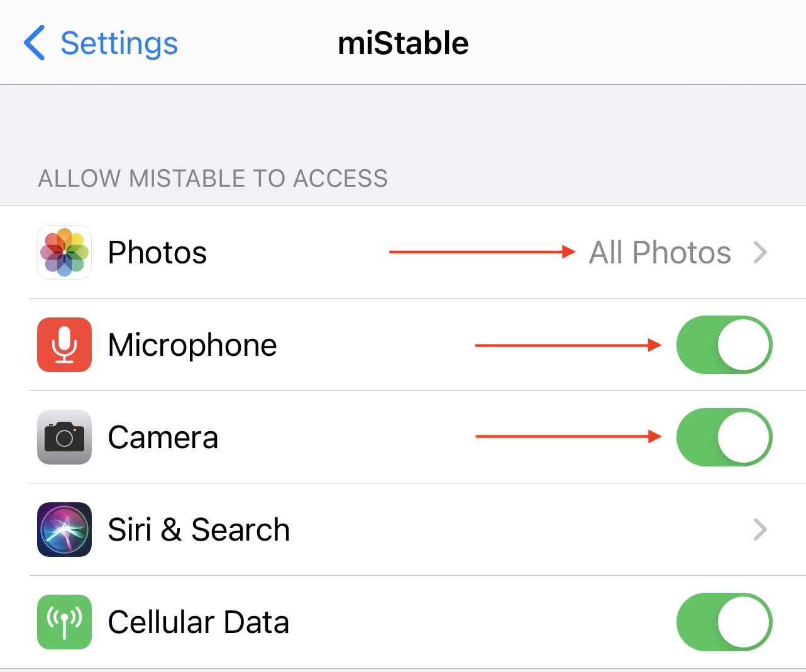
Task: Tap the Microphone label
Action: 192,345
